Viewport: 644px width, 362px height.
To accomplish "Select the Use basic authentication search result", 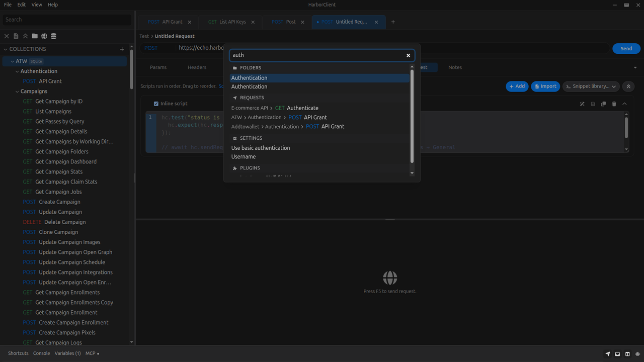I will pyautogui.click(x=261, y=148).
